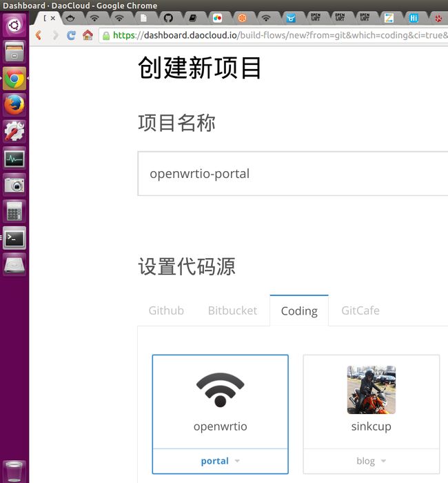Open the Files manager from the dock
448x483 pixels.
pos(14,52)
